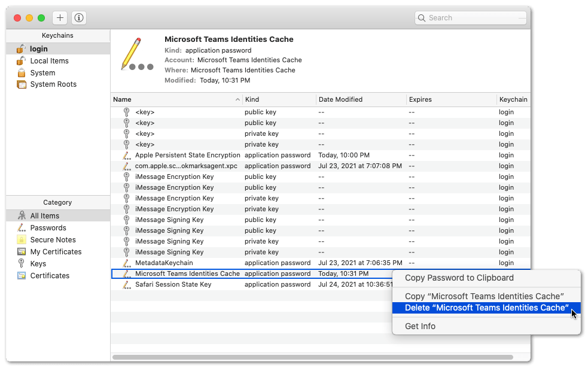The height and width of the screenshot is (371, 588).
Task: Filter by My Certificates category
Action: pos(58,252)
